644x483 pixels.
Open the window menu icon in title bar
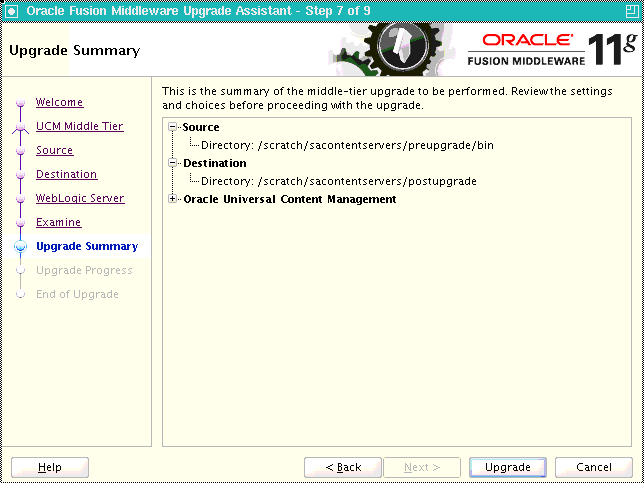(x=12, y=11)
